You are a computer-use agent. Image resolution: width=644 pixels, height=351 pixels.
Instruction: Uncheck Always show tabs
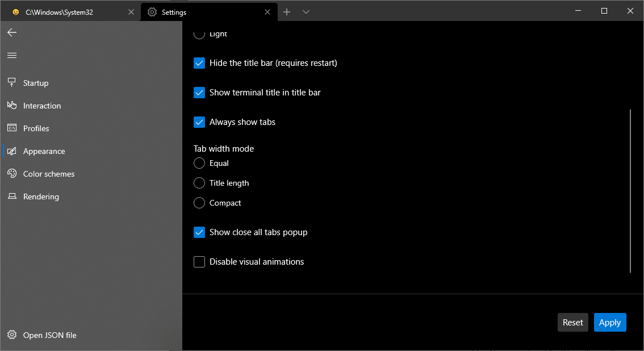[x=199, y=122]
